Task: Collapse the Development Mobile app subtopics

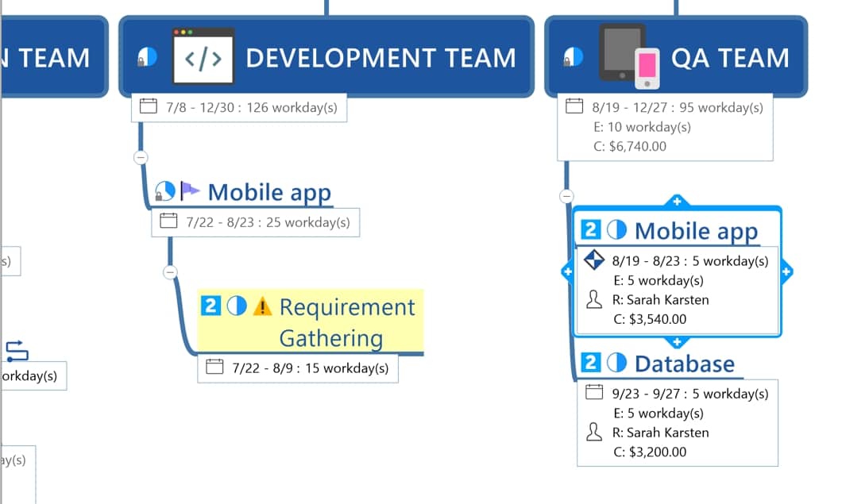Action: pos(169,272)
